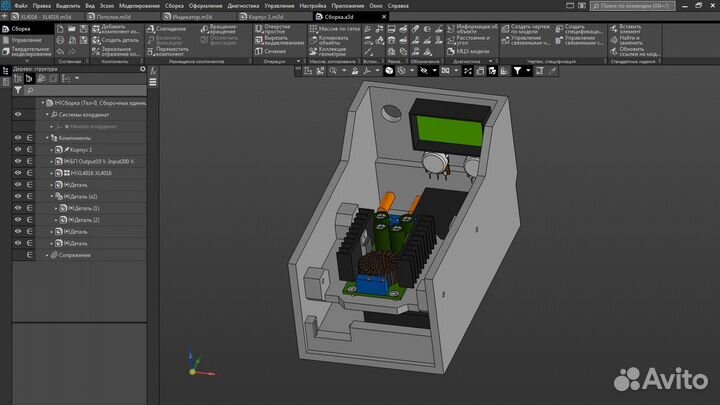Click the Создать деталь button
Image resolution: width=720 pixels, height=405 pixels.
[115, 40]
